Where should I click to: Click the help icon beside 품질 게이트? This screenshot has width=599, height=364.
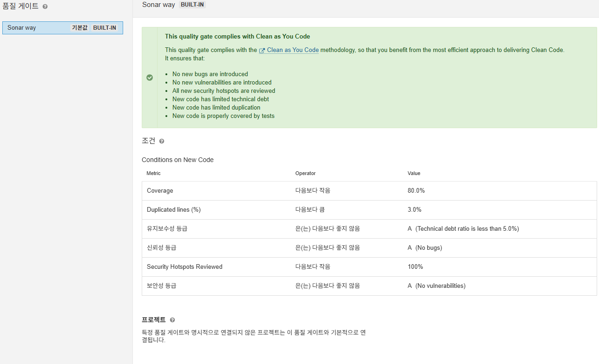[x=45, y=7]
